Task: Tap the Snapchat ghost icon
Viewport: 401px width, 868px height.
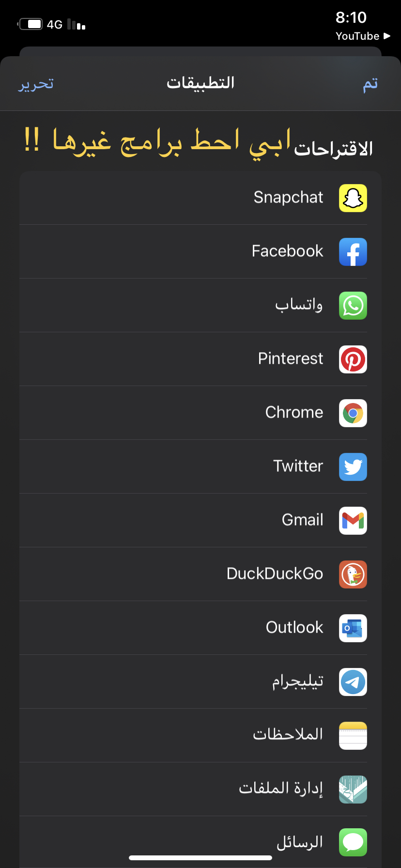Action: pyautogui.click(x=353, y=198)
